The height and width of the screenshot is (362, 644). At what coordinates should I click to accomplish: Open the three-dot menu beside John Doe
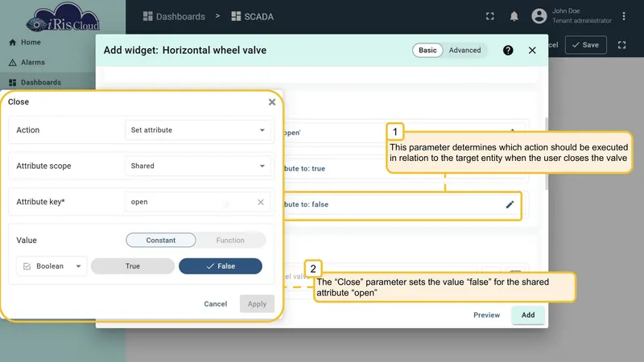pyautogui.click(x=623, y=16)
